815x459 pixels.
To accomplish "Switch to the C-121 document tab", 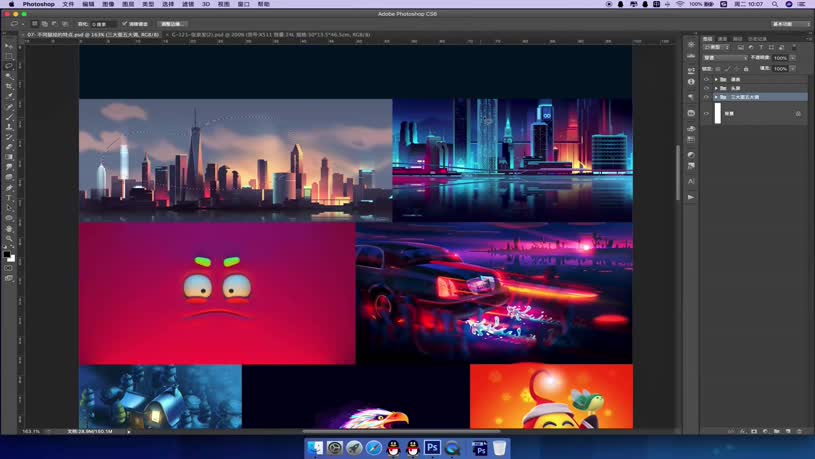I will click(271, 35).
